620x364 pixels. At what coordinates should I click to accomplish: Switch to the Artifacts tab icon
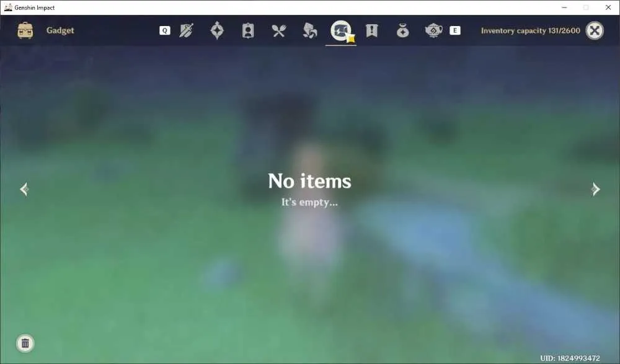(217, 30)
